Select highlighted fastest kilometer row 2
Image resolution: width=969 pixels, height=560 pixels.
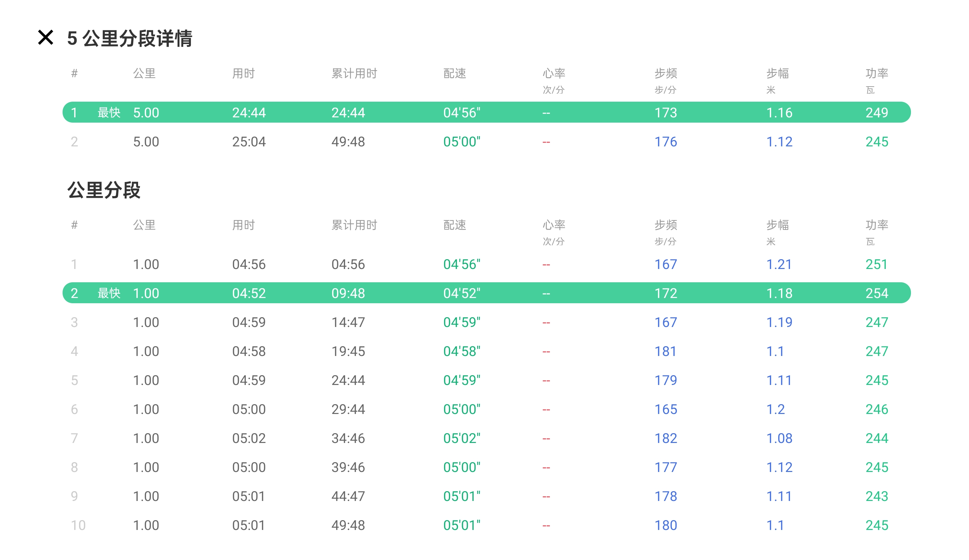(486, 293)
